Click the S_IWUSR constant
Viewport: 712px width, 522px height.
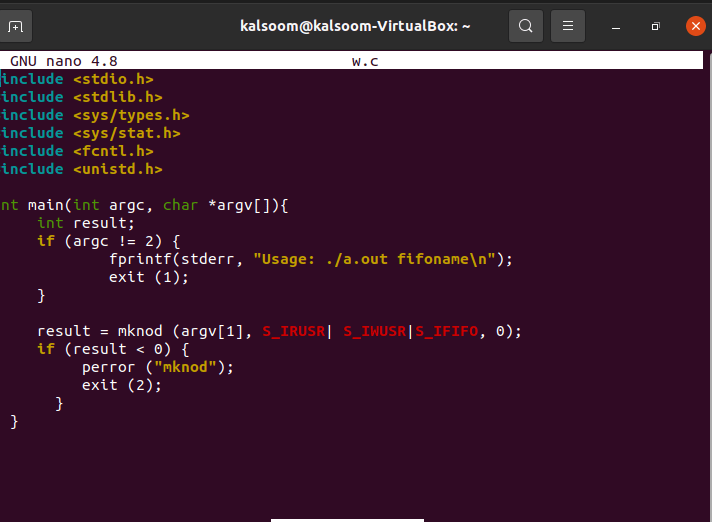(x=374, y=332)
